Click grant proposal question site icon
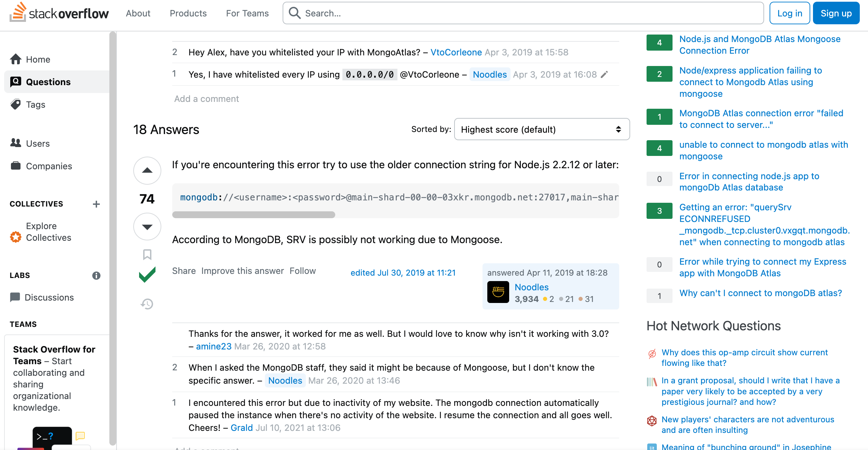The width and height of the screenshot is (868, 450). [x=652, y=382]
